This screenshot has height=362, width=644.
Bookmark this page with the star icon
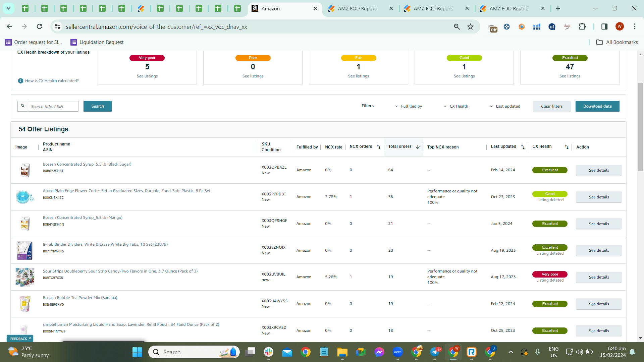click(471, 26)
